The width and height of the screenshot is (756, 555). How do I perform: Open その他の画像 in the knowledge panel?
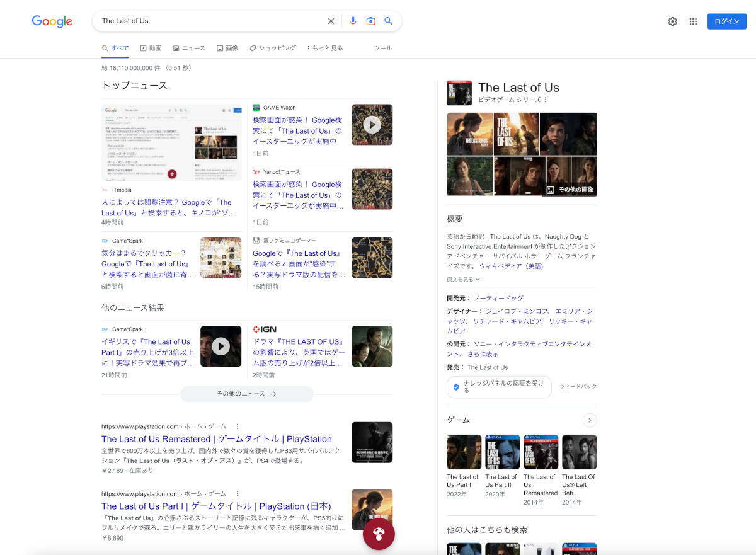click(x=571, y=190)
